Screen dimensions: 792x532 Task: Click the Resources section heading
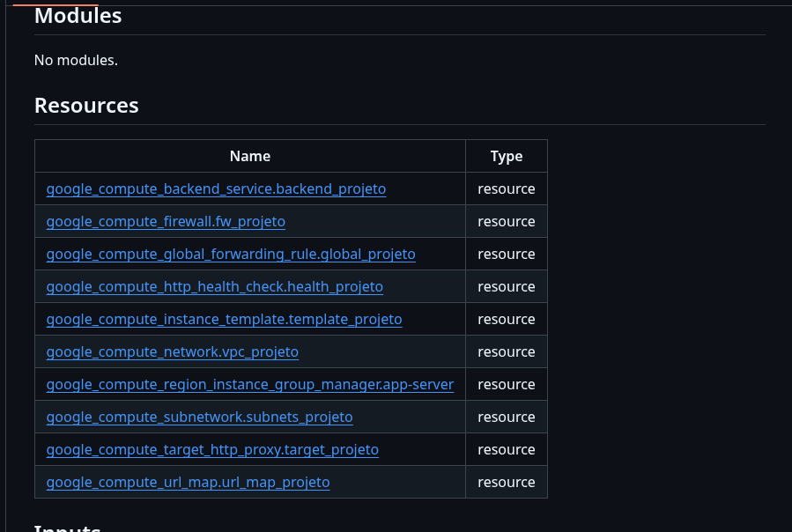coord(86,106)
